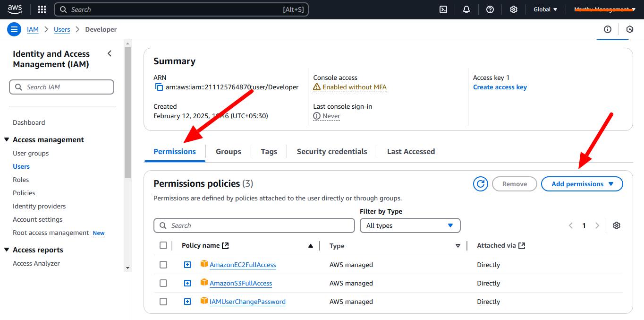Go to Users breadcrumb link
Viewport: 644px width, 320px height.
(x=62, y=29)
